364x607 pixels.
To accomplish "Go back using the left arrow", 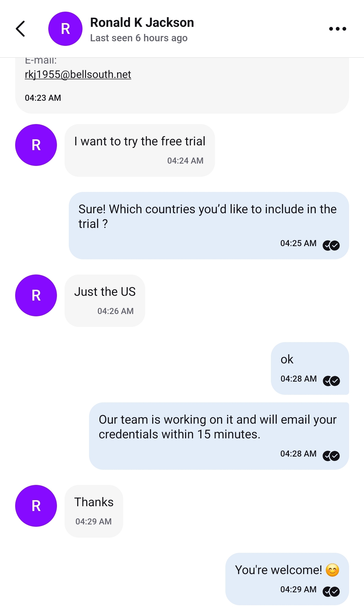I will (x=20, y=29).
